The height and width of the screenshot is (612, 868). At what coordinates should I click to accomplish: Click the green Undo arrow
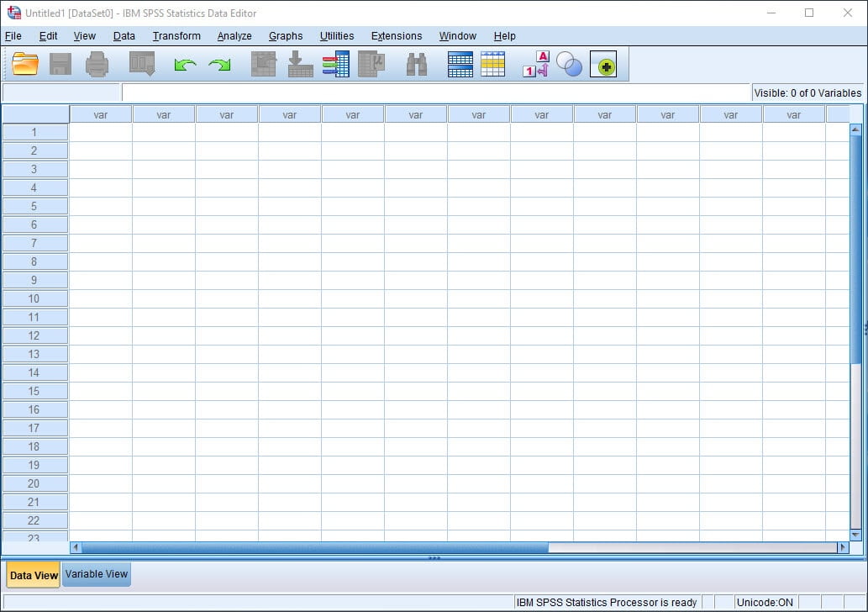[185, 65]
